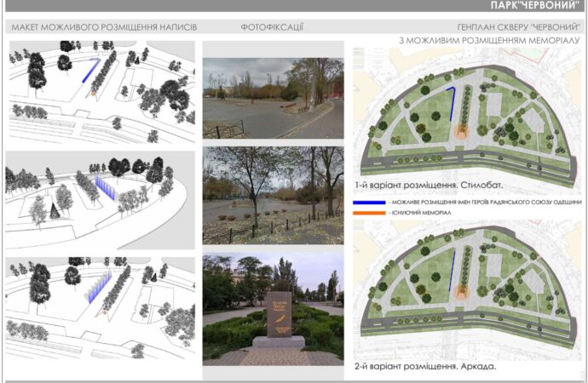Viewport: 588px width, 383px height.
Task: Click the blue legend line swatch
Action: tap(371, 202)
